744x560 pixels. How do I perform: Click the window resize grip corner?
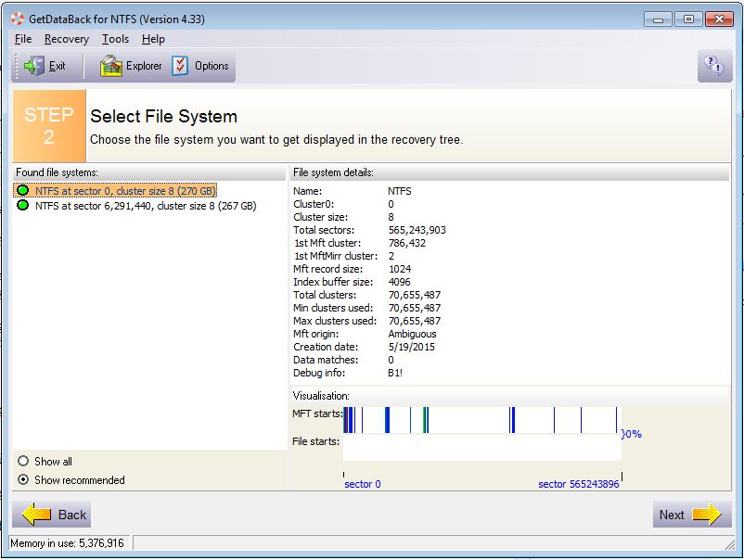pyautogui.click(x=730, y=545)
